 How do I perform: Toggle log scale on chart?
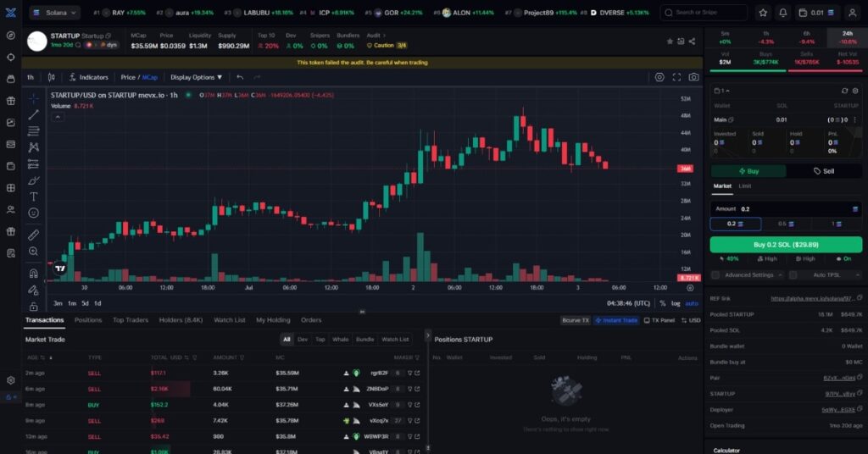coord(676,303)
